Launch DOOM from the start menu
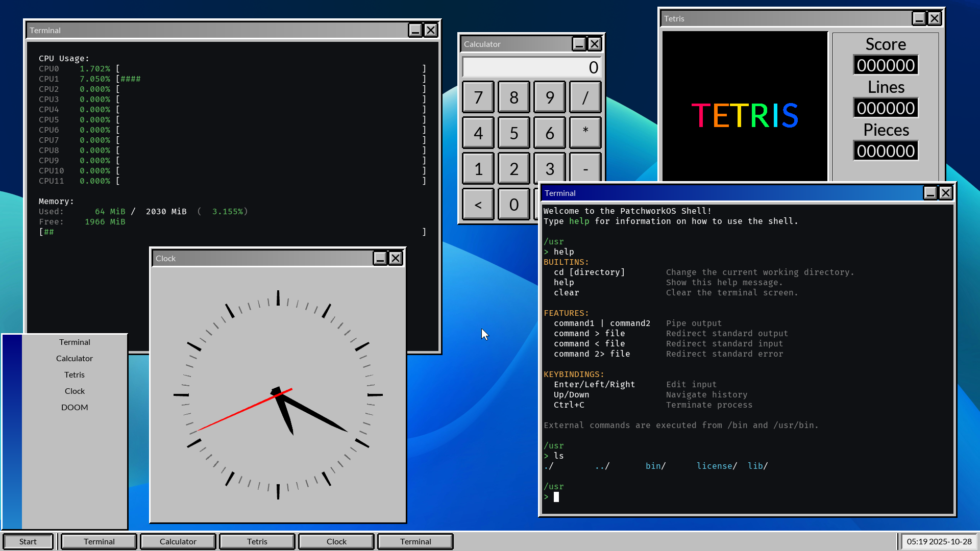Viewport: 980px width, 551px height. click(75, 407)
